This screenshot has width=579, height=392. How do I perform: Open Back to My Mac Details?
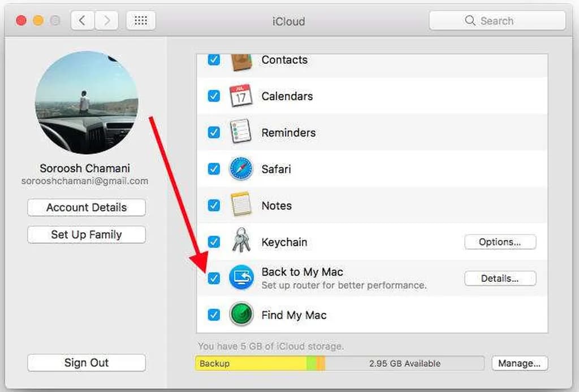[x=500, y=278]
